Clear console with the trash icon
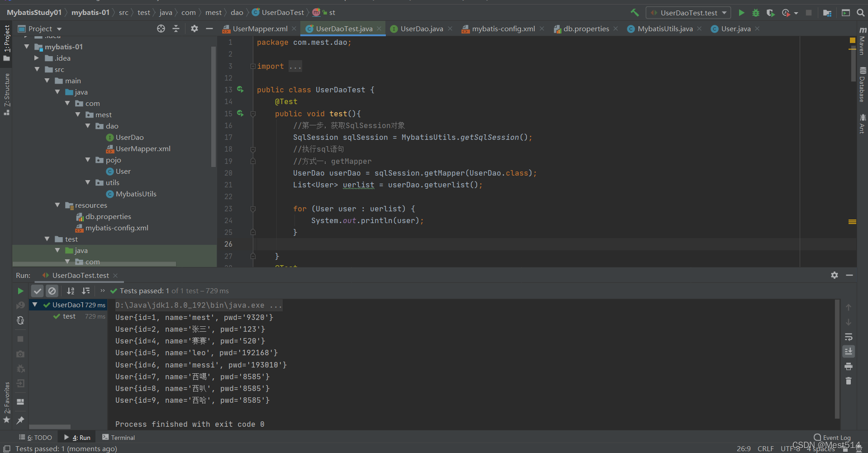 point(849,381)
